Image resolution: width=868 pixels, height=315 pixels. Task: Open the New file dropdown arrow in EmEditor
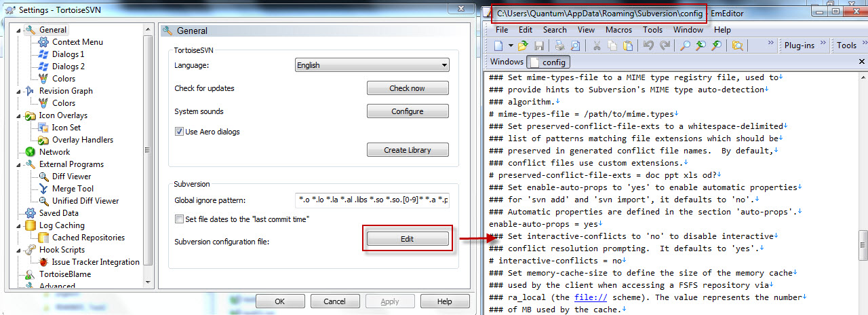[510, 45]
